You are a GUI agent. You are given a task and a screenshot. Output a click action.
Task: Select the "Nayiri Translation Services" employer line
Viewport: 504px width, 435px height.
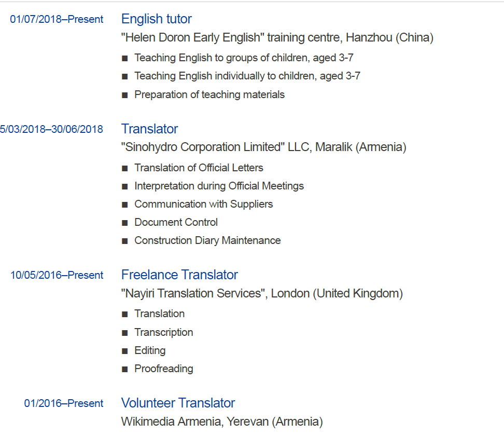point(261,294)
